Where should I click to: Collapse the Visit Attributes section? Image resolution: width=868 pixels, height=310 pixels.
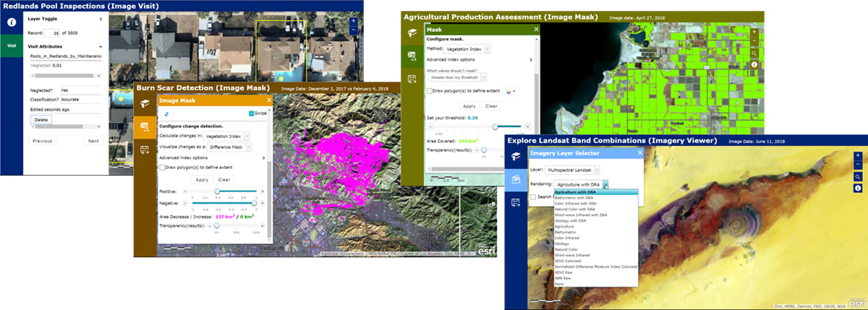(x=101, y=46)
